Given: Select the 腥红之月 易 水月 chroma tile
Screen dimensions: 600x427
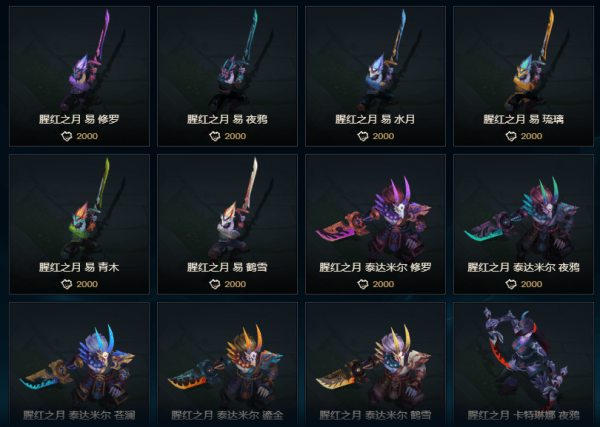Looking at the screenshot, I should coord(375,76).
